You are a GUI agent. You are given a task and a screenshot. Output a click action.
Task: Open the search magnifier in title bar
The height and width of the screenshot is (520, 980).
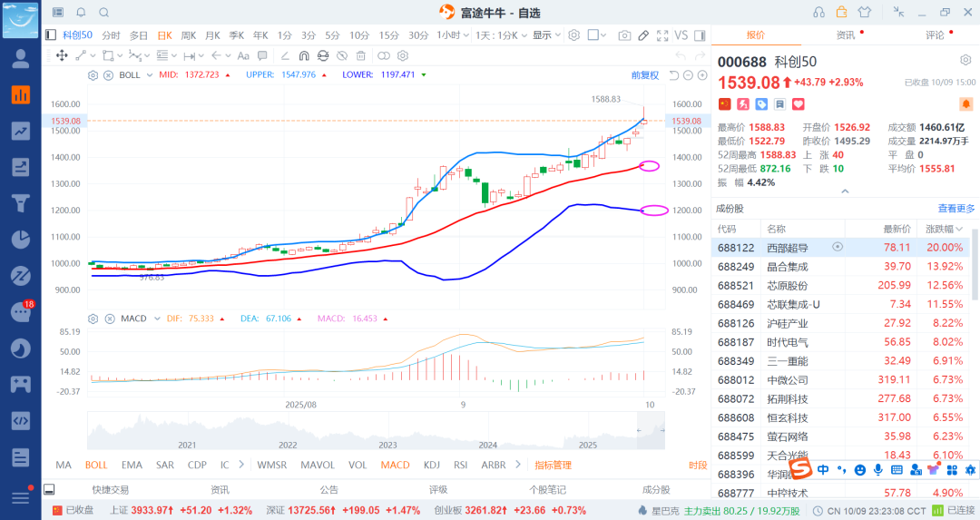[103, 12]
